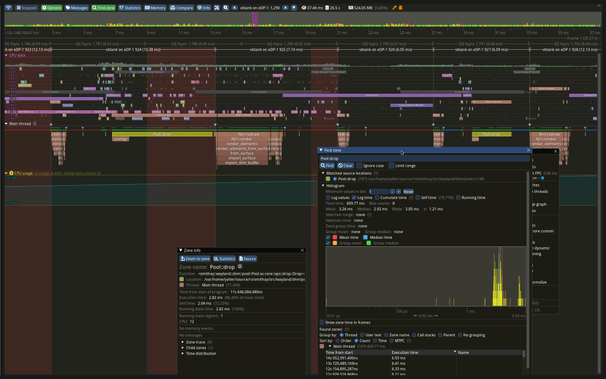
Task: Click the Zoom to zone button
Action: point(195,258)
